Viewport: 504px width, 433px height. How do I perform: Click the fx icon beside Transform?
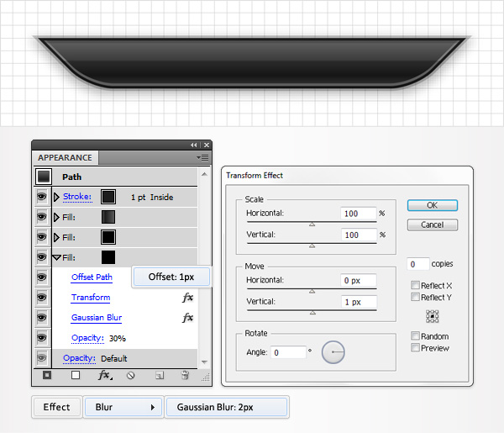(x=187, y=298)
